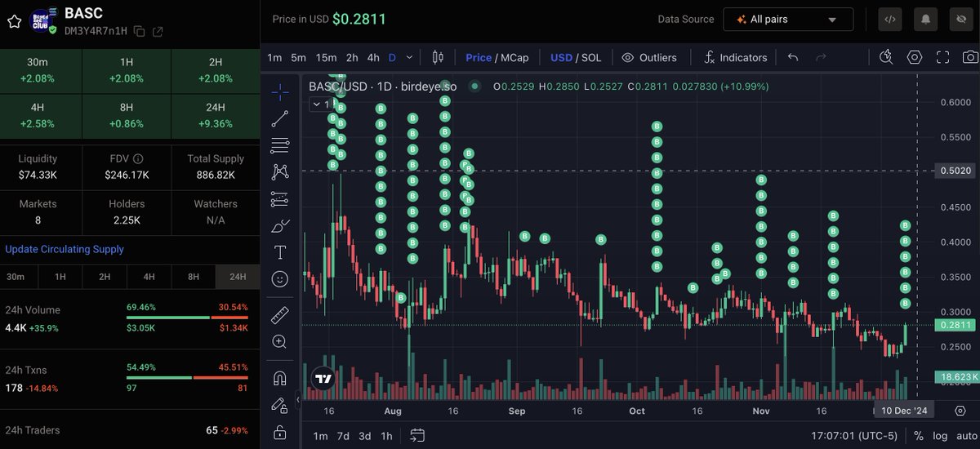Viewport: 980px width, 449px height.
Task: Click the FDV info icon
Action: [x=137, y=159]
